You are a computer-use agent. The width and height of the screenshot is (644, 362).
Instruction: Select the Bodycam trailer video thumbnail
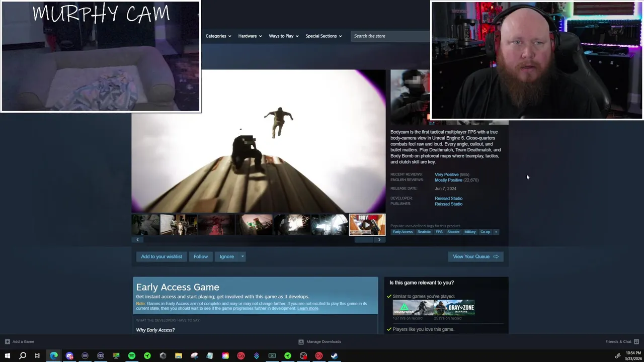[367, 225]
